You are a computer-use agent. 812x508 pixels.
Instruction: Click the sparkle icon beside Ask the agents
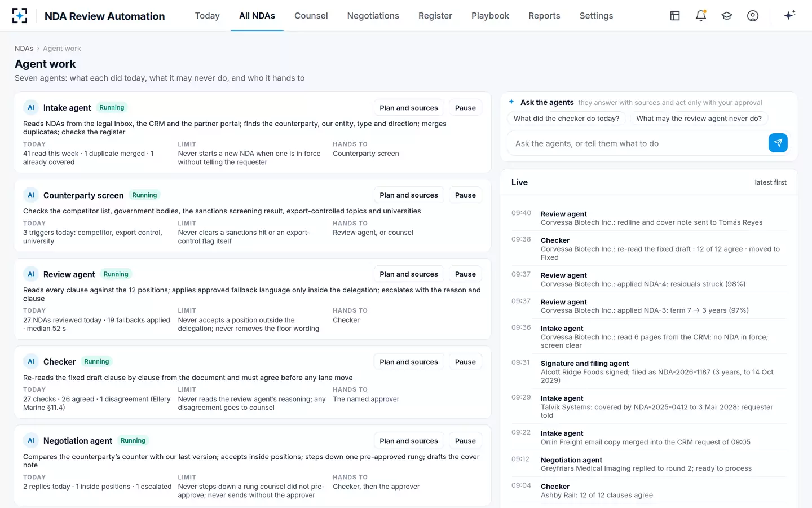[x=511, y=102]
